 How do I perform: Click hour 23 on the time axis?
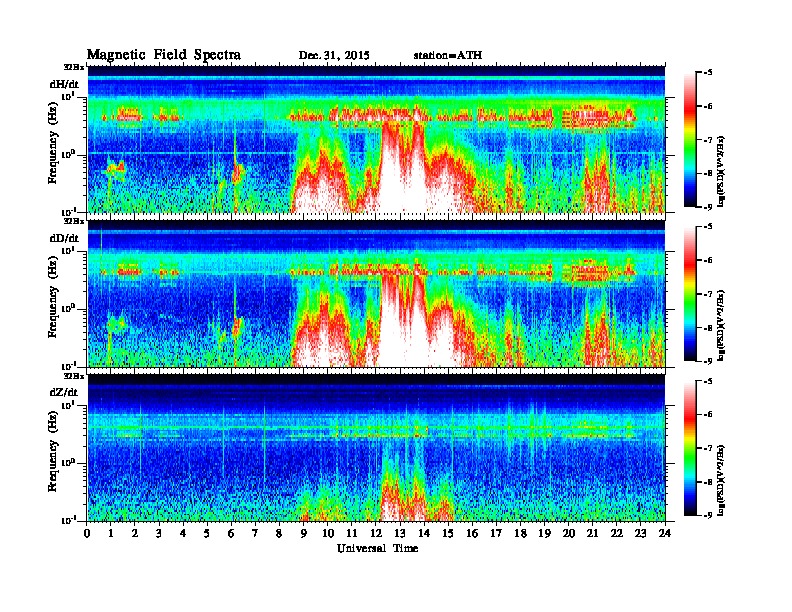(640, 533)
